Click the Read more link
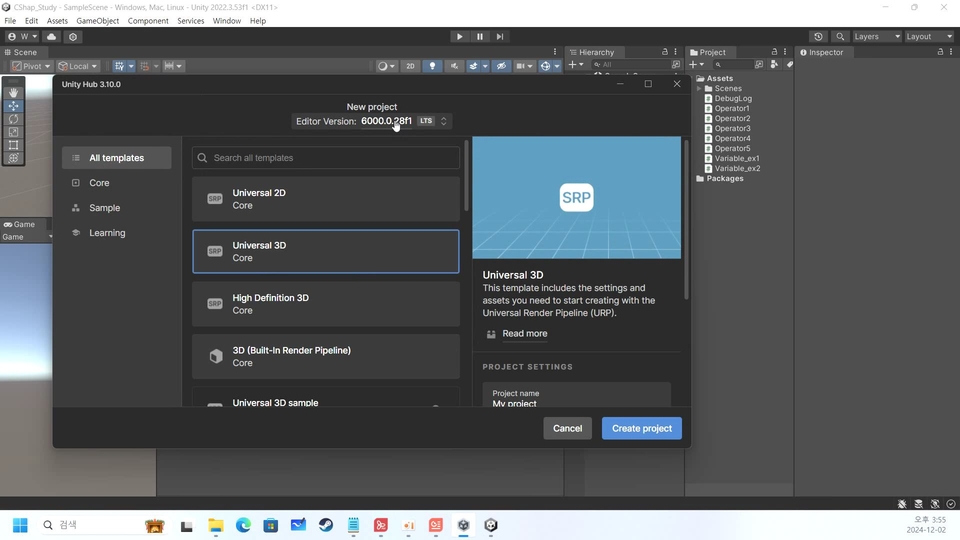Viewport: 960px width, 540px height. pos(525,334)
